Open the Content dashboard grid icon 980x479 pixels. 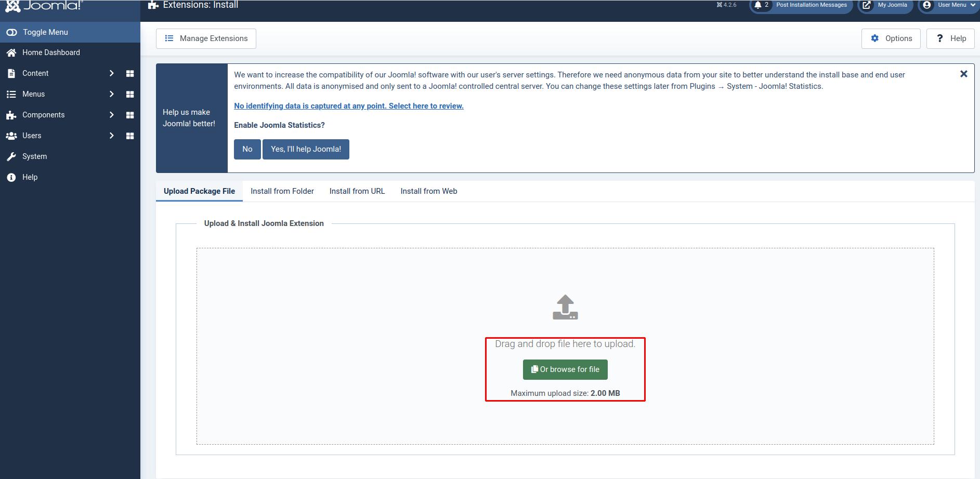[x=130, y=74]
